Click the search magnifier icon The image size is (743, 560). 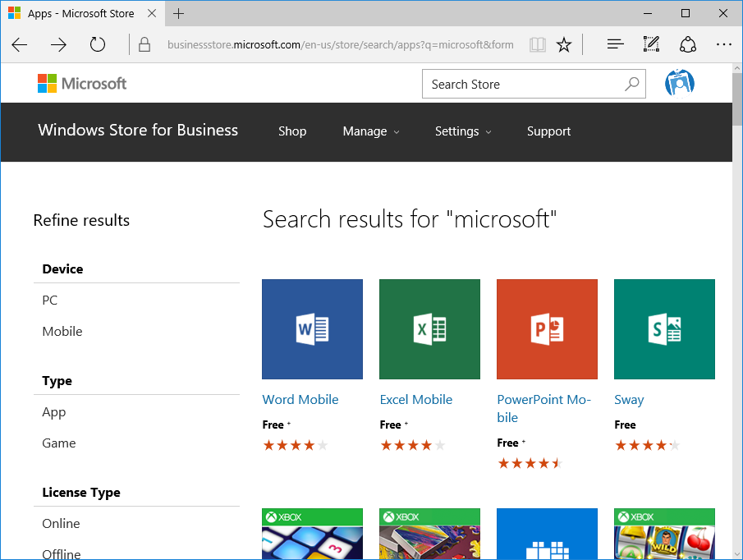pos(631,84)
